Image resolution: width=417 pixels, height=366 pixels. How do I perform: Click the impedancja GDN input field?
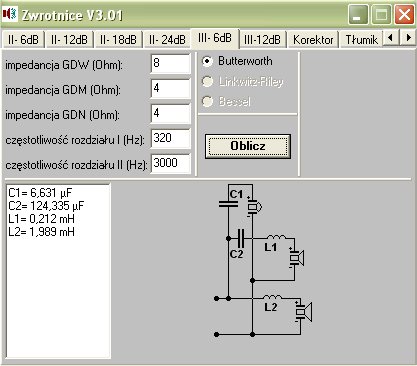(171, 114)
